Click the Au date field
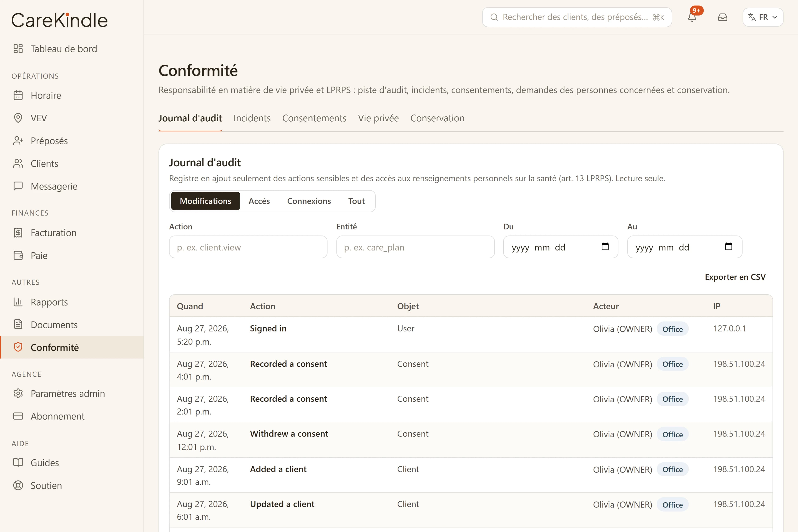Viewport: 798px width, 532px height. coord(685,247)
